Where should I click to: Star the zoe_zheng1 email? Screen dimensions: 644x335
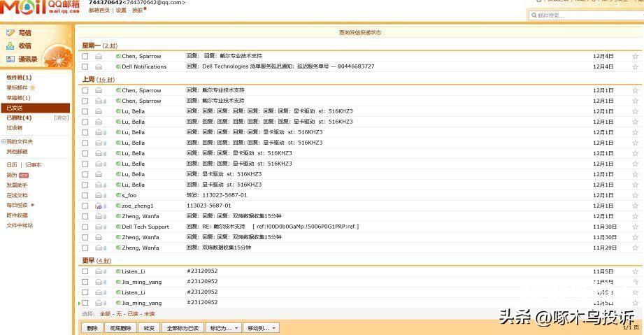coord(635,206)
